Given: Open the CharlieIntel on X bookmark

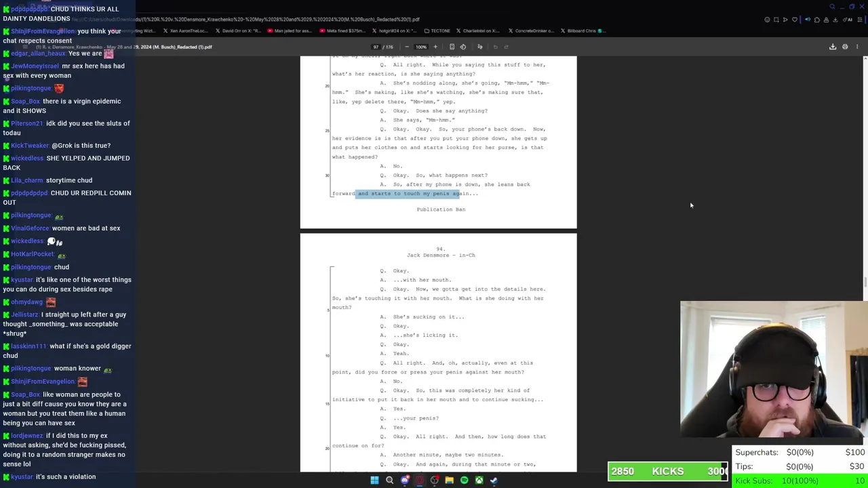Looking at the screenshot, I should pos(478,30).
